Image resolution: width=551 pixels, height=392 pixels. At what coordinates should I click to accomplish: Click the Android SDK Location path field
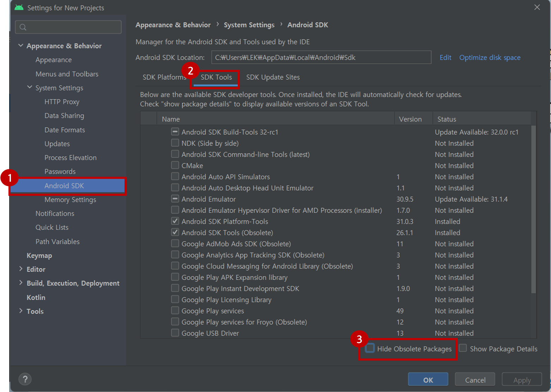coord(321,57)
